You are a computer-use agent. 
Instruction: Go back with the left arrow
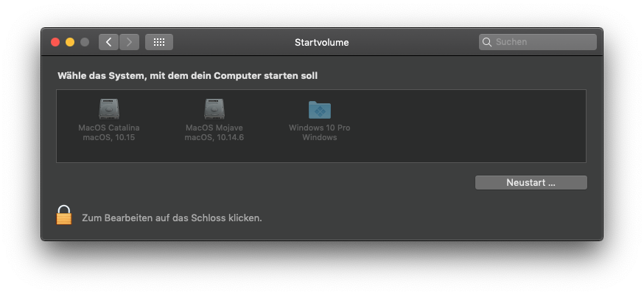pos(108,42)
